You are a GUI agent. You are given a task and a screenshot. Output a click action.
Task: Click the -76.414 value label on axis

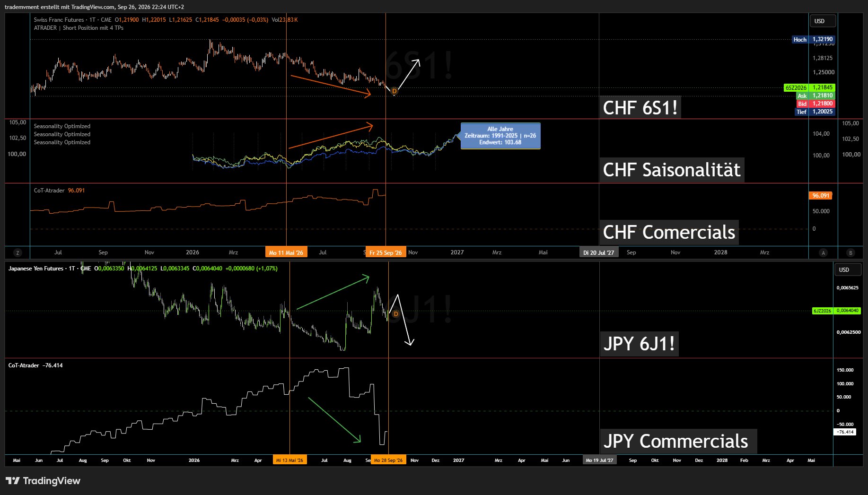point(845,432)
